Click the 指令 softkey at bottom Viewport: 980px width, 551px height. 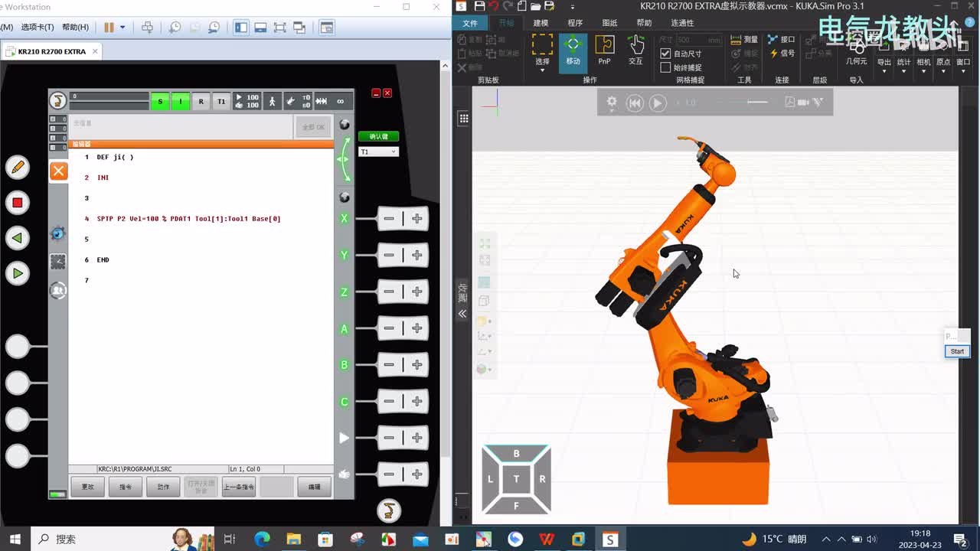coord(125,487)
